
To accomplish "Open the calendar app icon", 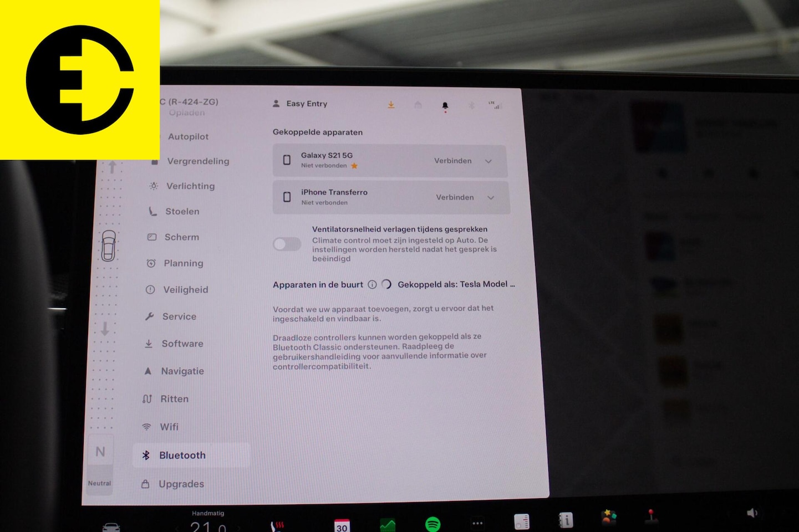I will point(342,524).
